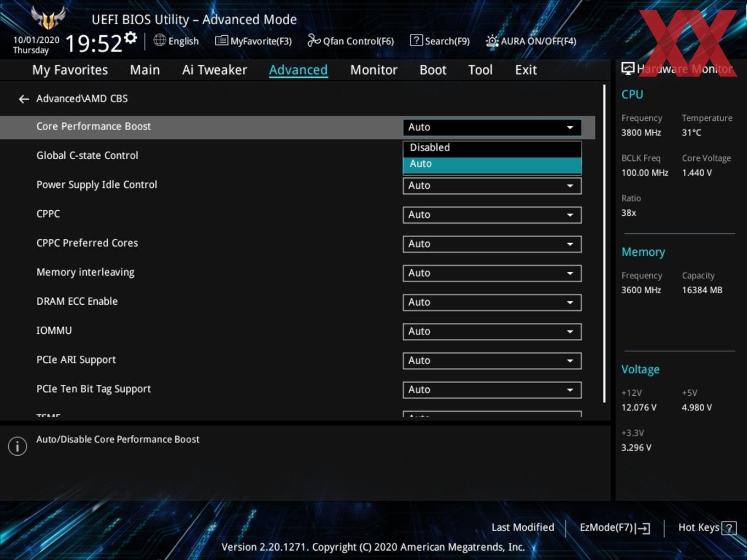747x560 pixels.
Task: Click memory capacity value 16384 MB
Action: [702, 290]
